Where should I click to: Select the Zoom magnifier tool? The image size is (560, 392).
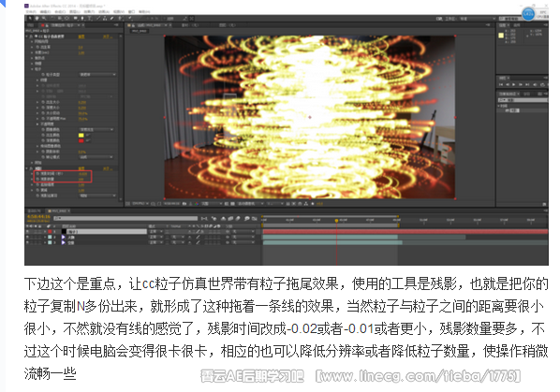44,18
